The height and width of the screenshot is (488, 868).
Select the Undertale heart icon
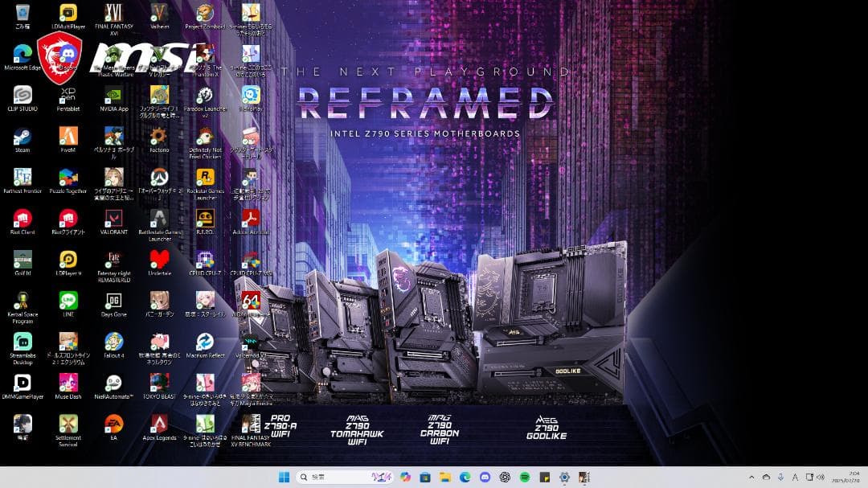tap(159, 259)
